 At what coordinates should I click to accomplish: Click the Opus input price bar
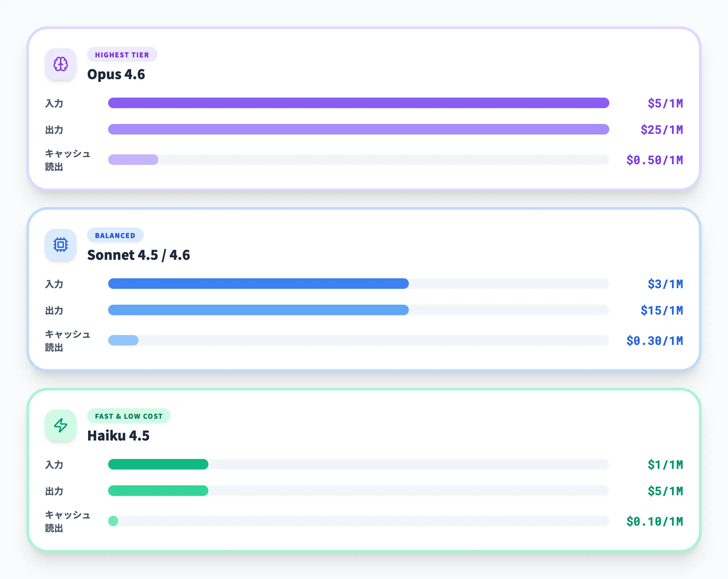click(358, 103)
